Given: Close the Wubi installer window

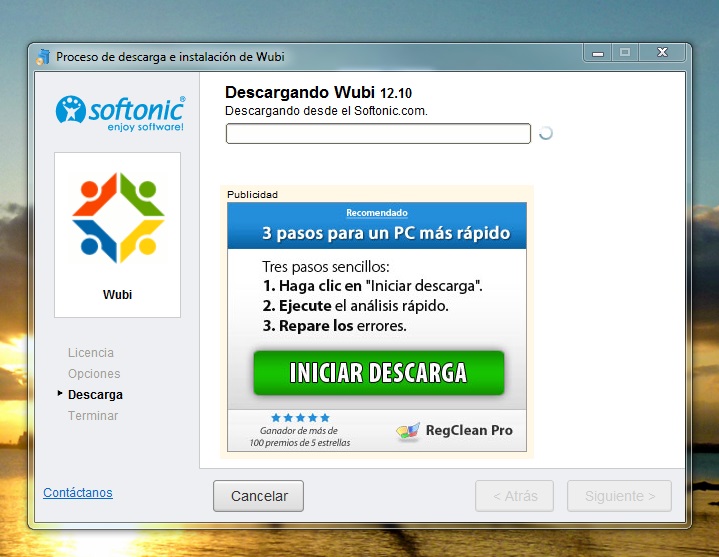Looking at the screenshot, I should click(662, 53).
